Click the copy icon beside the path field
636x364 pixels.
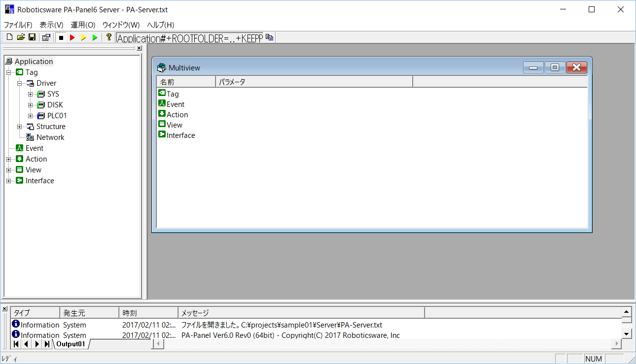pos(269,38)
